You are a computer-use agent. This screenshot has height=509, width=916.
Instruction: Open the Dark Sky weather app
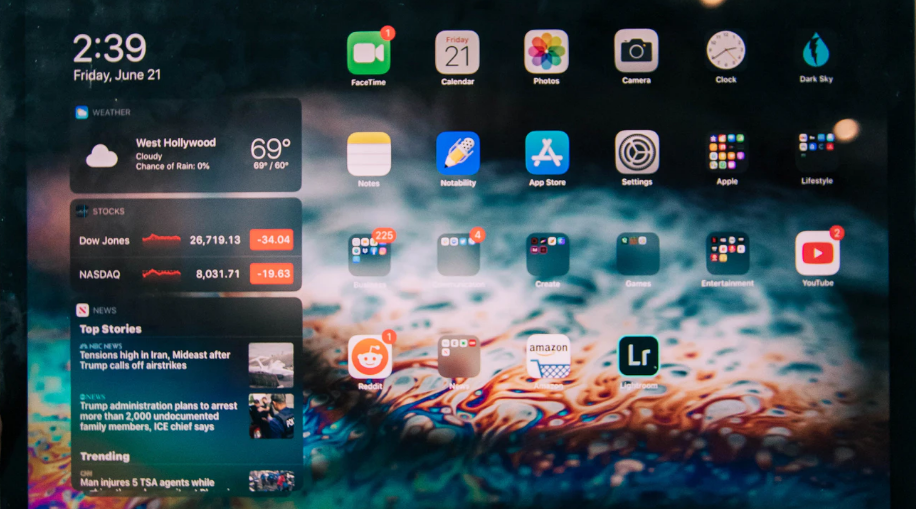(x=816, y=52)
